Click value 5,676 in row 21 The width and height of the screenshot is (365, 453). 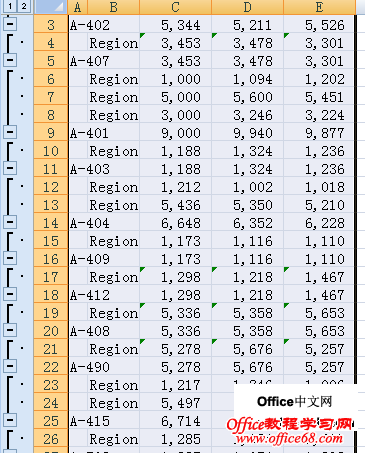pos(248,349)
